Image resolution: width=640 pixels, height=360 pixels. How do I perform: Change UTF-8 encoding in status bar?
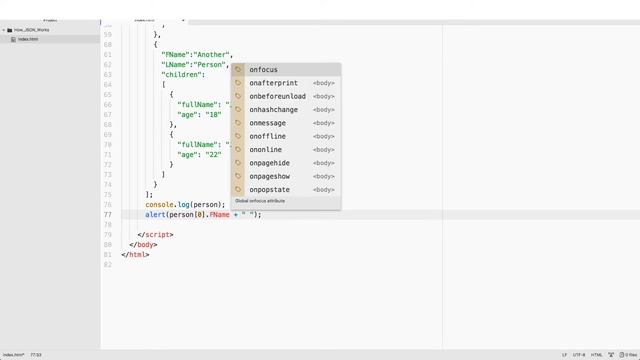pos(579,355)
